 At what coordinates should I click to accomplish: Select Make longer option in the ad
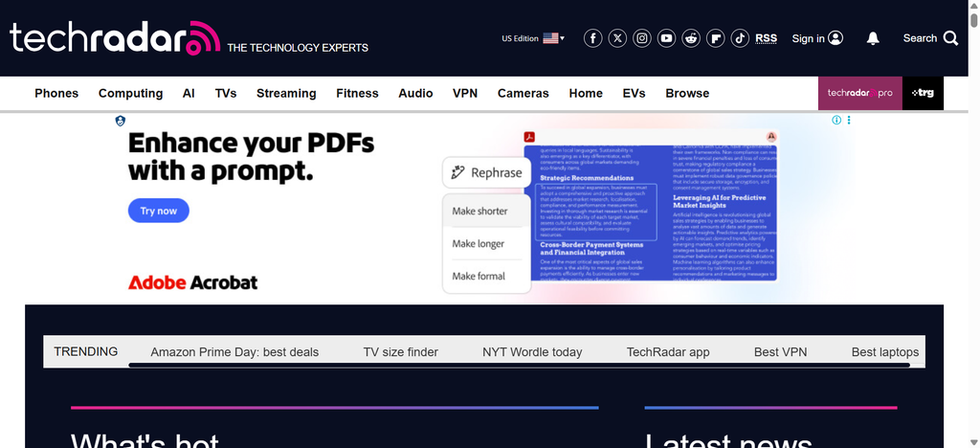point(479,244)
